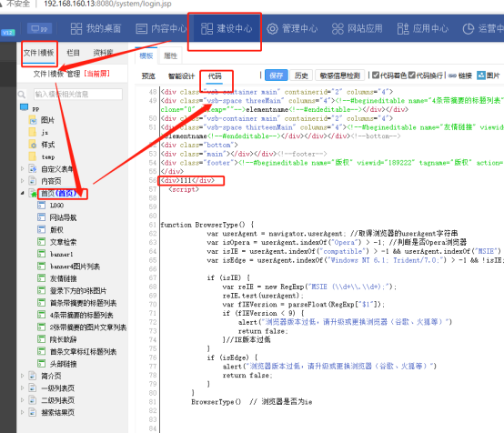This screenshot has width=504, height=433.
Task: Switch to 智能设计 view
Action: [181, 76]
